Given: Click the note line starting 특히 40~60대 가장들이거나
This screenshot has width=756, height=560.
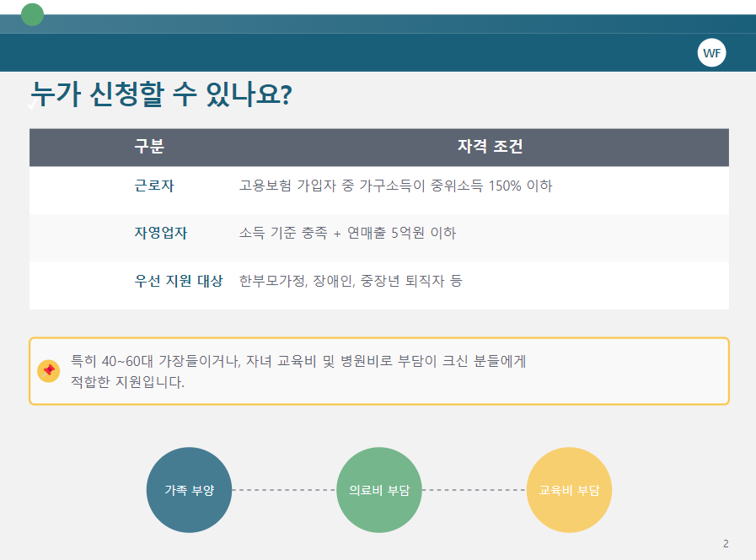Looking at the screenshot, I should coord(298,361).
